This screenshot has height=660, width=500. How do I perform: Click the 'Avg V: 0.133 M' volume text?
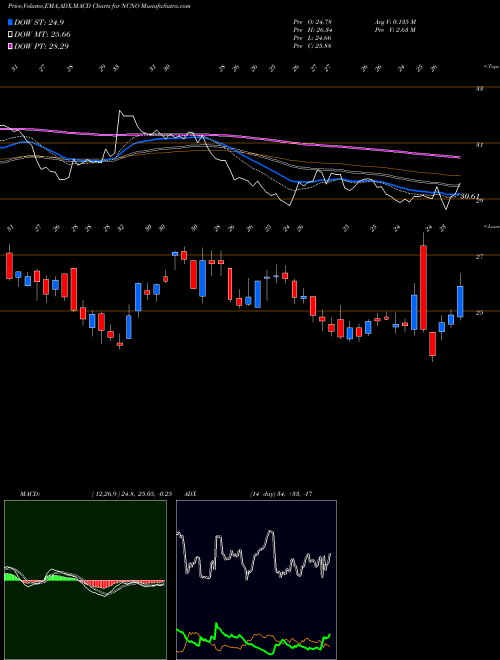click(395, 21)
